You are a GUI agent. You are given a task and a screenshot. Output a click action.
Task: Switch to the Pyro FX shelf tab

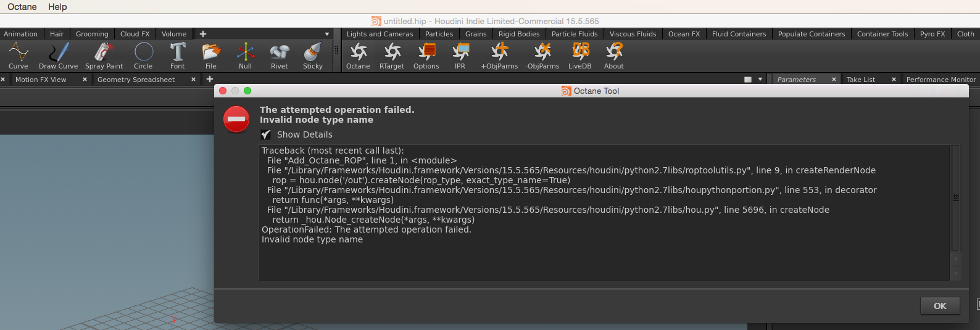pyautogui.click(x=932, y=34)
